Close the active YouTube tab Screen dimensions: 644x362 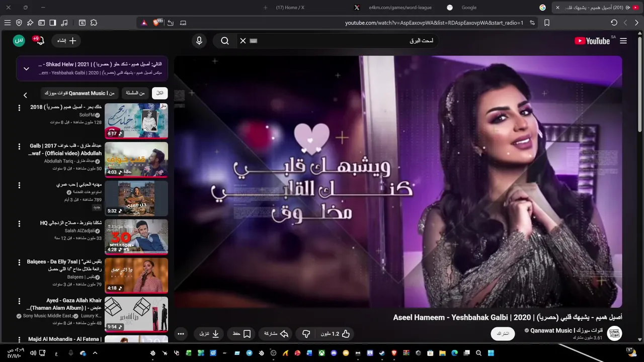557,8
